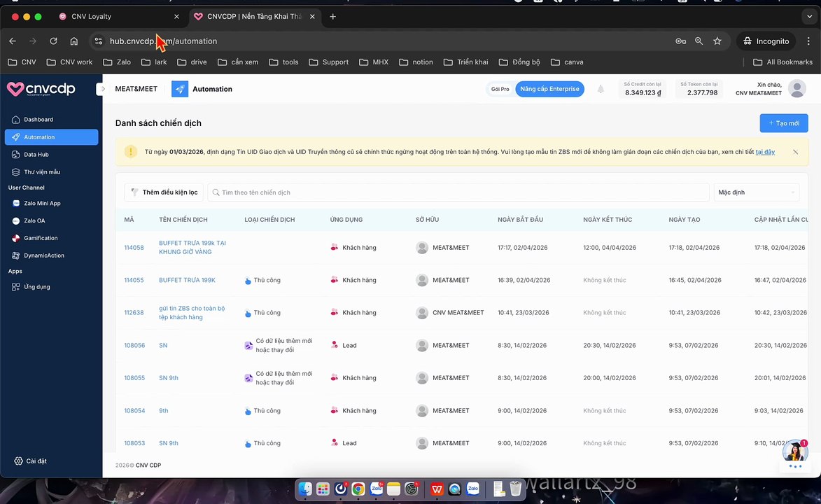This screenshot has width=821, height=504.
Task: Click the MEAT&MEET workspace name in header
Action: point(136,89)
